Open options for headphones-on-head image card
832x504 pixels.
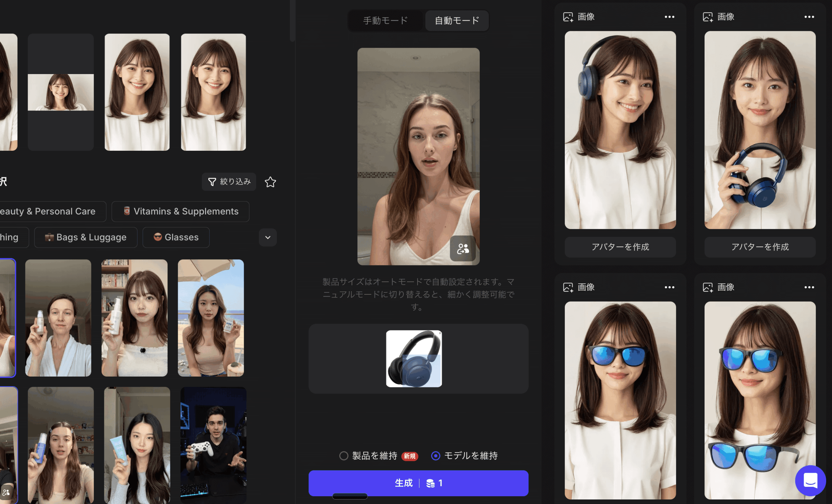click(x=669, y=17)
